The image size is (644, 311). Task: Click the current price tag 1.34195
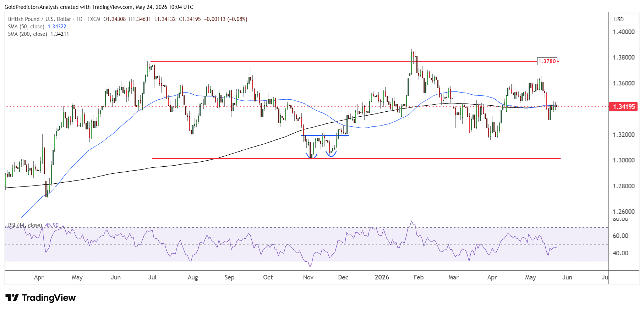click(624, 107)
